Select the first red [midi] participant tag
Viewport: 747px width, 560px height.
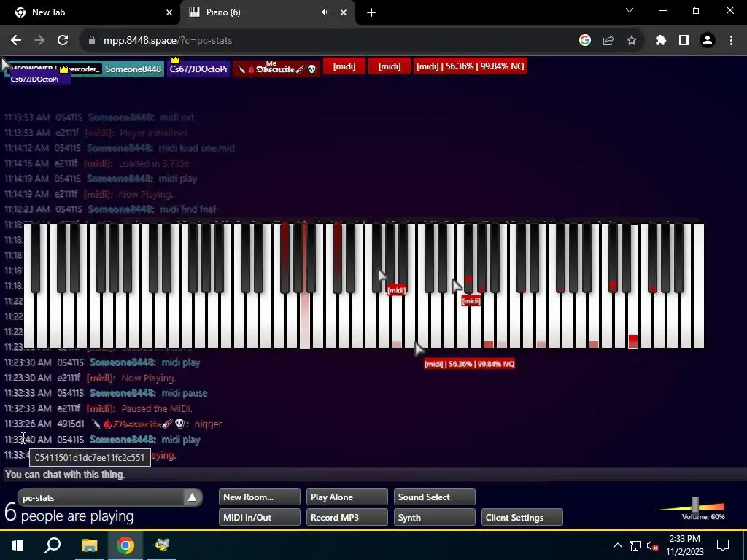[344, 66]
